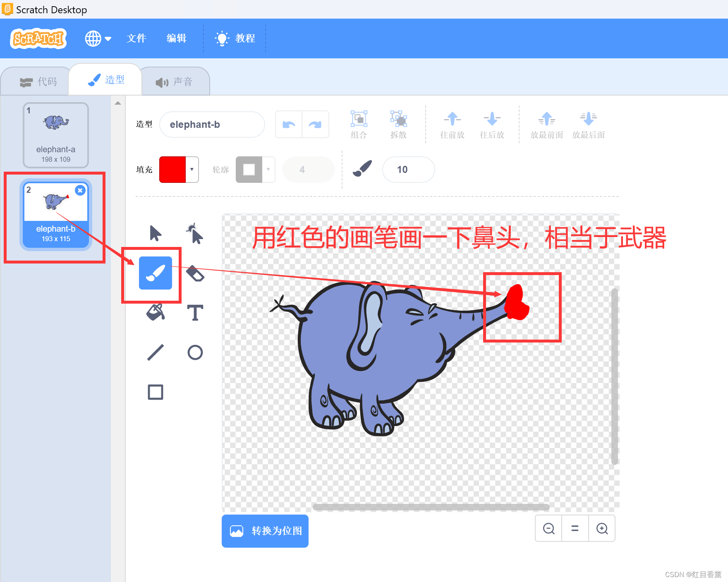728x582 pixels.
Task: Zoom in the costume canvas
Action: pyautogui.click(x=602, y=529)
